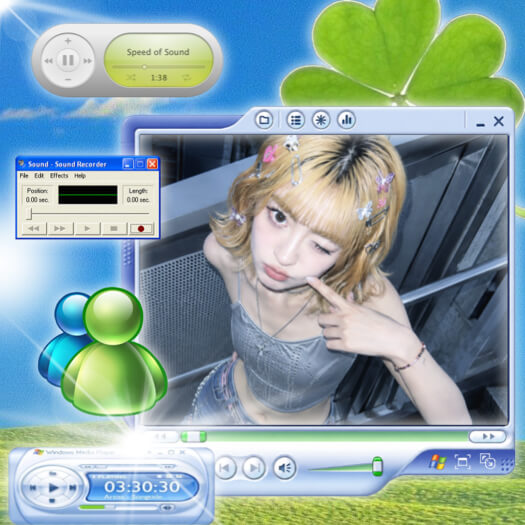525x525 pixels.
Task: Click the mini Media Player seek bar
Action: [x=127, y=466]
